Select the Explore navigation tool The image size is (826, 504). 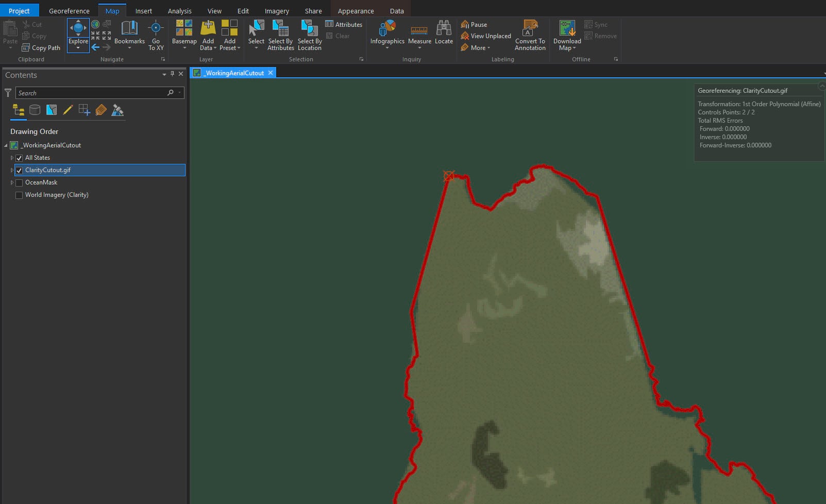[x=78, y=31]
